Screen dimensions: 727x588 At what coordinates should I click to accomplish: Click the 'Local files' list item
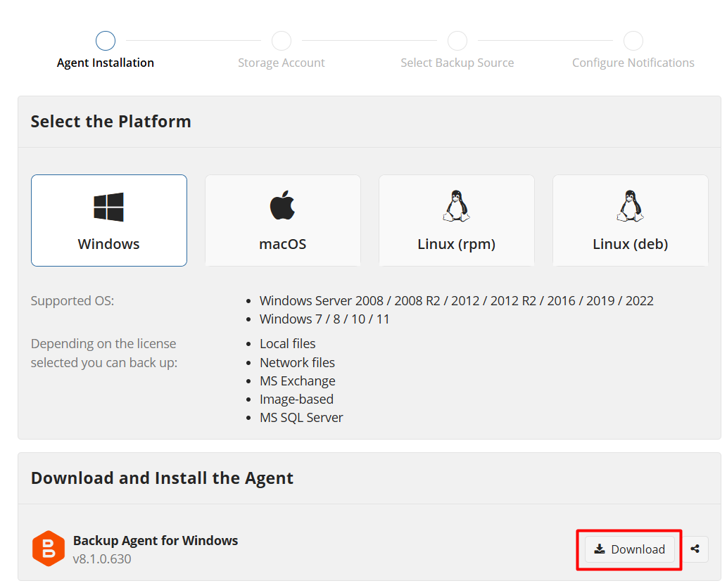(x=287, y=343)
